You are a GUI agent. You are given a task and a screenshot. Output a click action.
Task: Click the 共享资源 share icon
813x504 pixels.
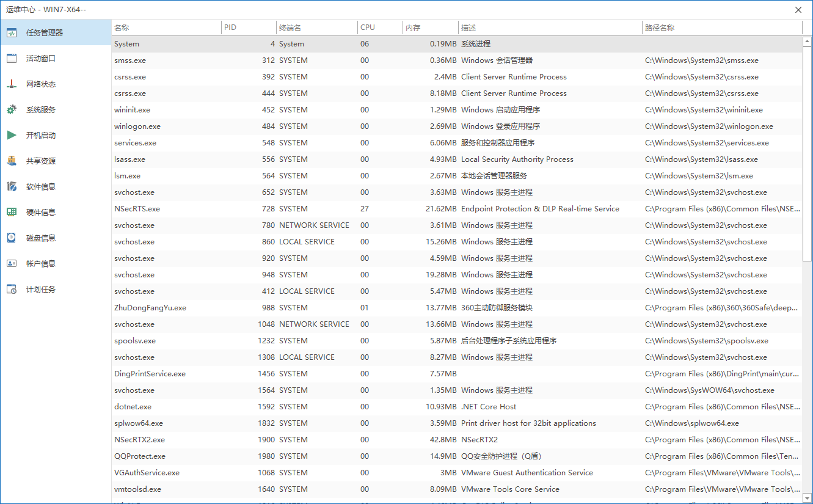[x=12, y=161]
